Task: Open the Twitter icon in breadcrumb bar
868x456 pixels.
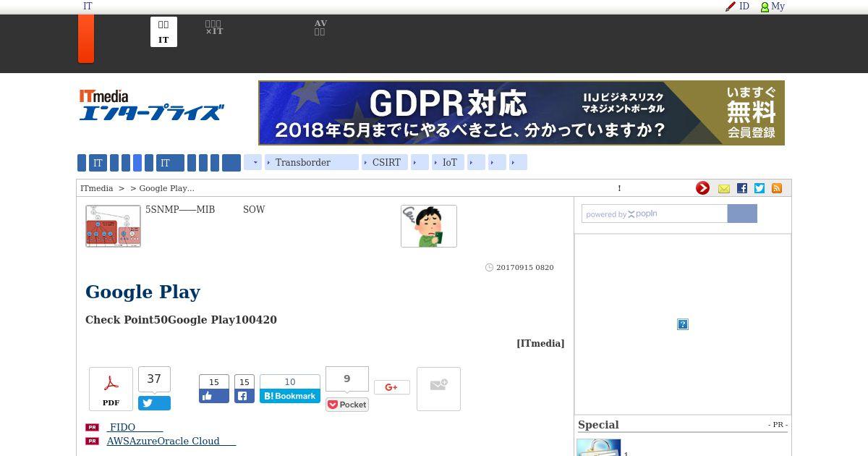Action: (x=759, y=188)
